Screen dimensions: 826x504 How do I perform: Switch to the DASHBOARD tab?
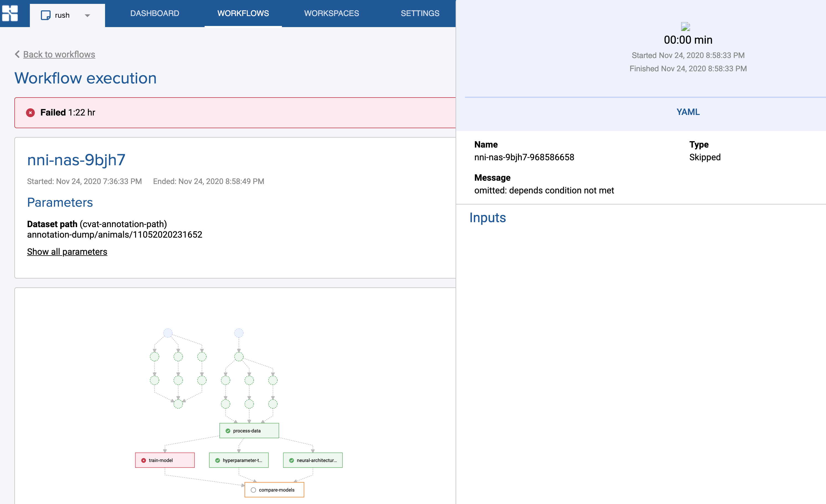[155, 14]
